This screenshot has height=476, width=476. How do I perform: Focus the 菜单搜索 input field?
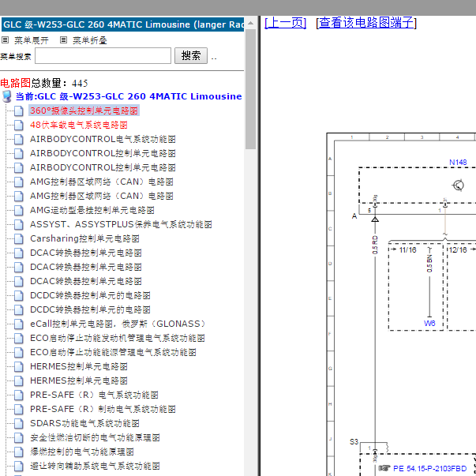click(103, 55)
